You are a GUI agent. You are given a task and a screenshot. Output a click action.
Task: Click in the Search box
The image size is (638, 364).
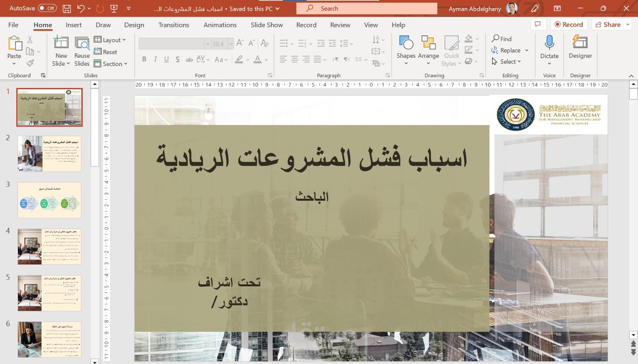point(367,8)
